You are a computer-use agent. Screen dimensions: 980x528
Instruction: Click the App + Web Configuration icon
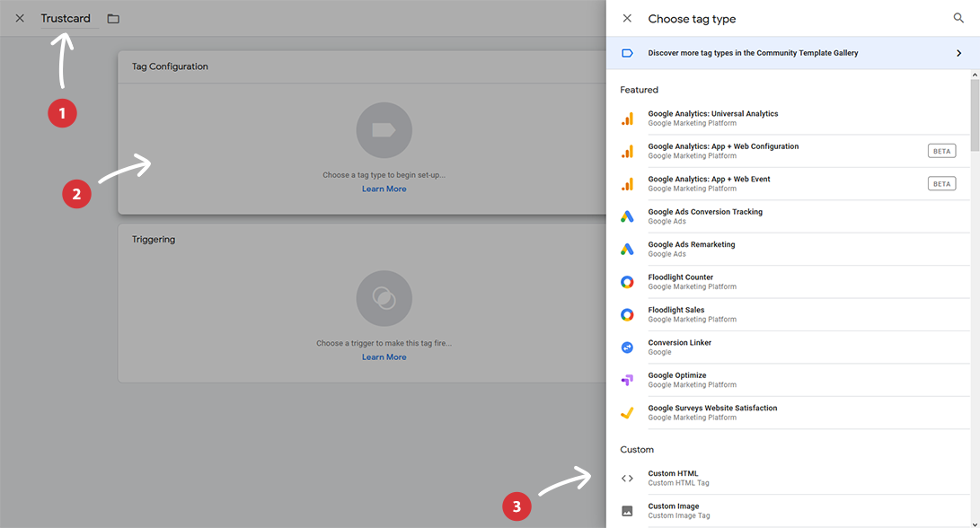(x=628, y=151)
